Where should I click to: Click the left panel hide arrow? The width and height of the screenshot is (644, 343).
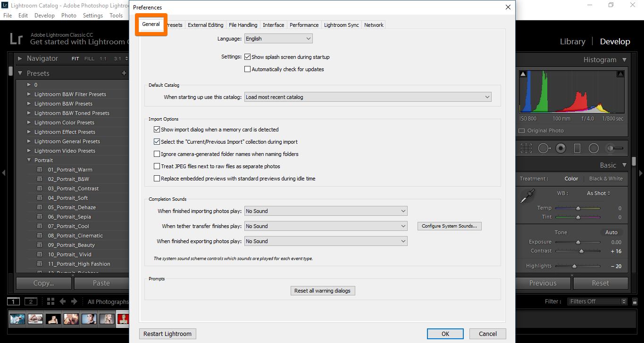tap(3, 172)
